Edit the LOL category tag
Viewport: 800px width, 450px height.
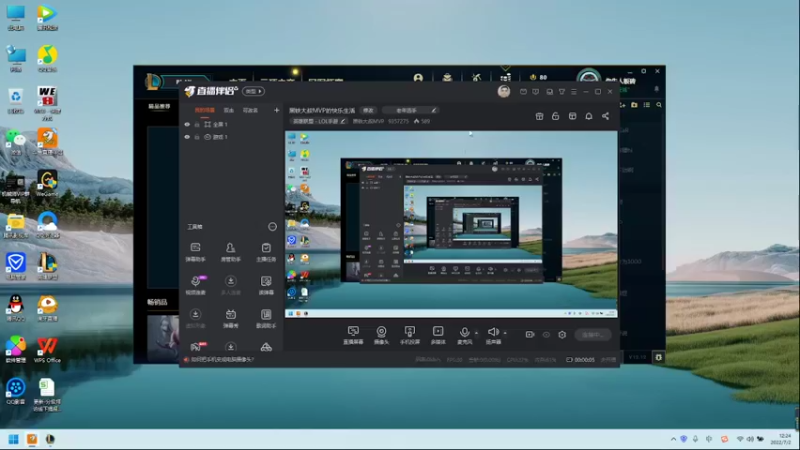pos(319,121)
